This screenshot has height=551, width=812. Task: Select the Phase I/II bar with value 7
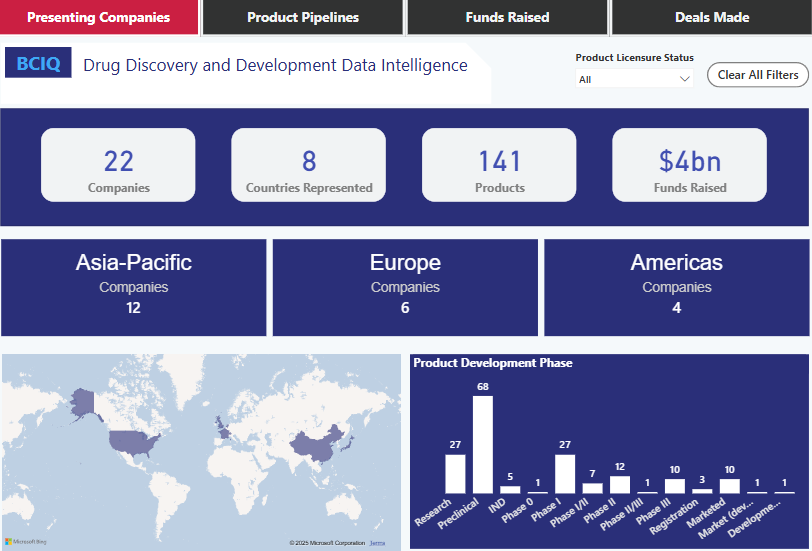tap(592, 488)
